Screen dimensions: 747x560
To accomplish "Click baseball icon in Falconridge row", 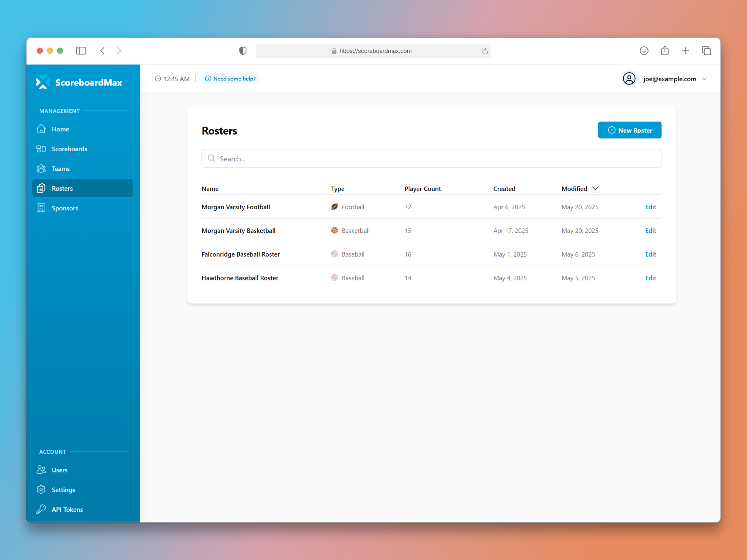I will 335,254.
